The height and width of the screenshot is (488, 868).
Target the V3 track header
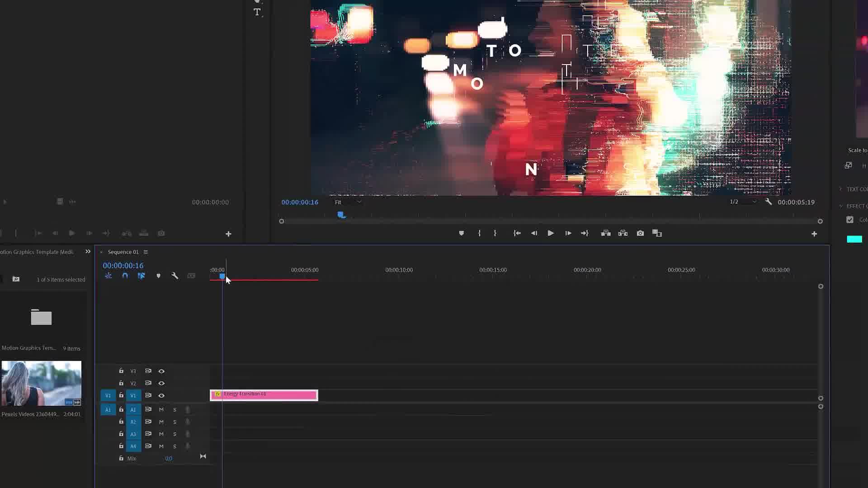[x=133, y=371]
